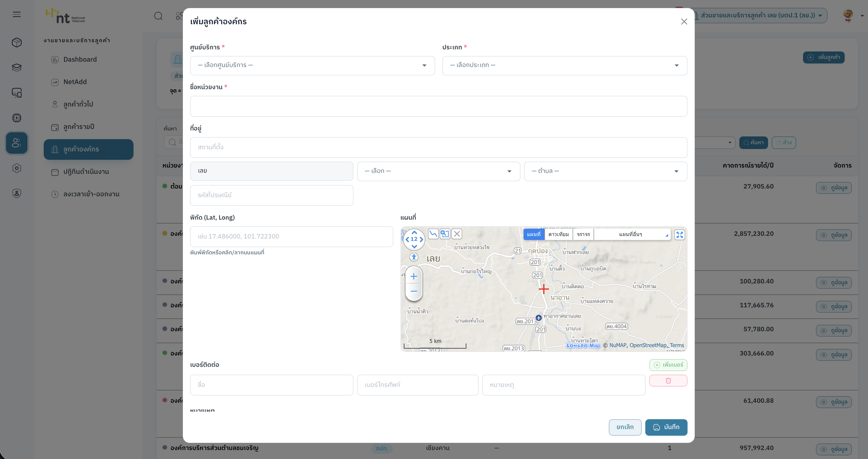
Task: Switch the map to satellite (ดาวเทียม) view
Action: click(558, 234)
